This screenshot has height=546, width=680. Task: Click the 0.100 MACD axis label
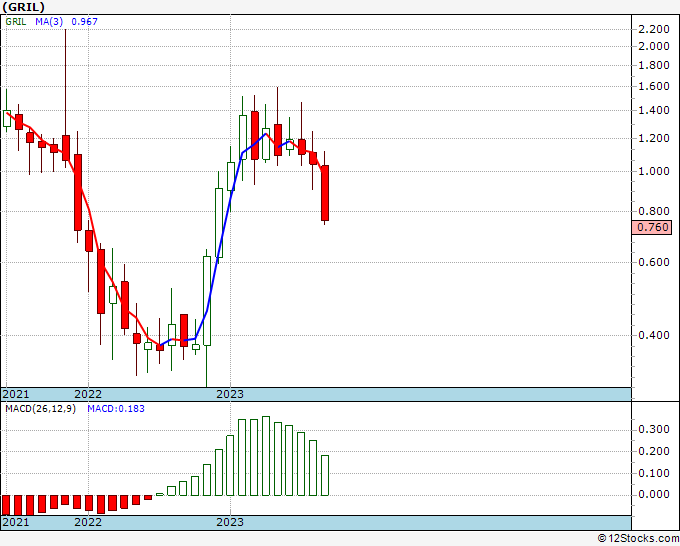654,473
